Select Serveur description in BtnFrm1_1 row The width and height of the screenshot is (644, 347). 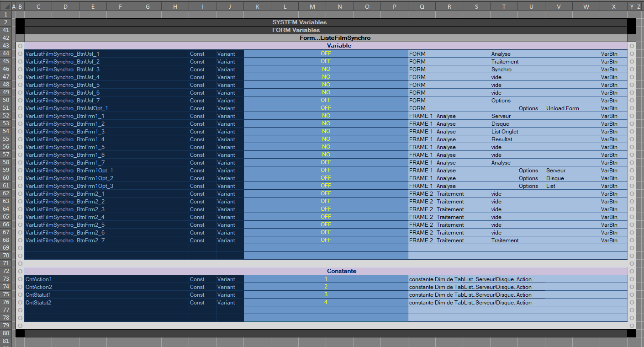pos(501,116)
